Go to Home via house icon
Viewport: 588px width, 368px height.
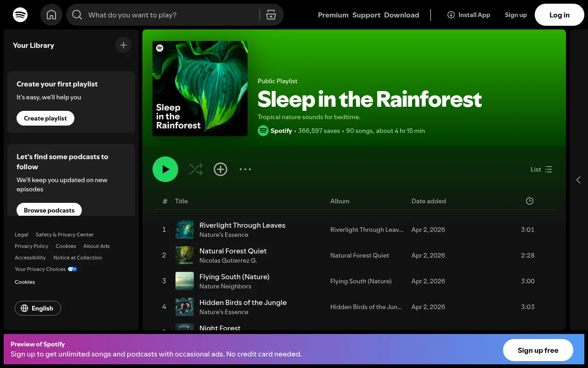coord(51,15)
